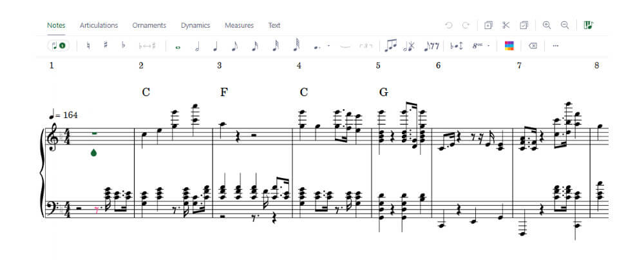The height and width of the screenshot is (260, 644).
Task: Open the Articulations tab
Action: (x=99, y=26)
